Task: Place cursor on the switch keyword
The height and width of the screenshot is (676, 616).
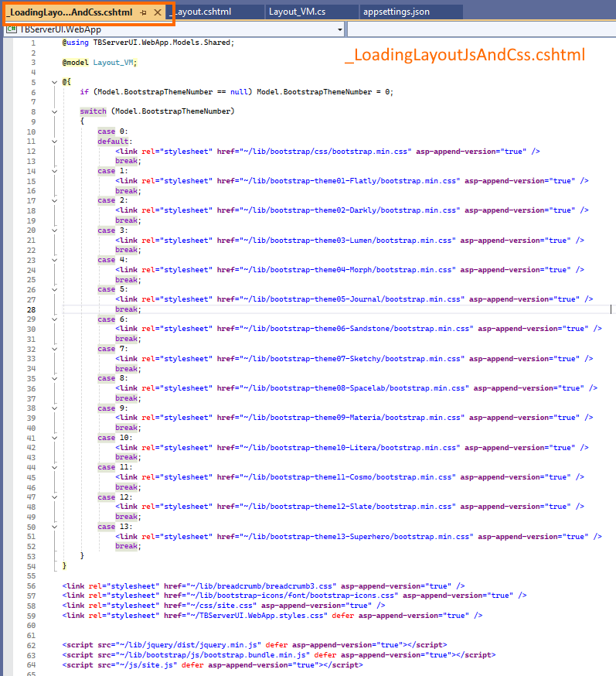Action: (93, 111)
